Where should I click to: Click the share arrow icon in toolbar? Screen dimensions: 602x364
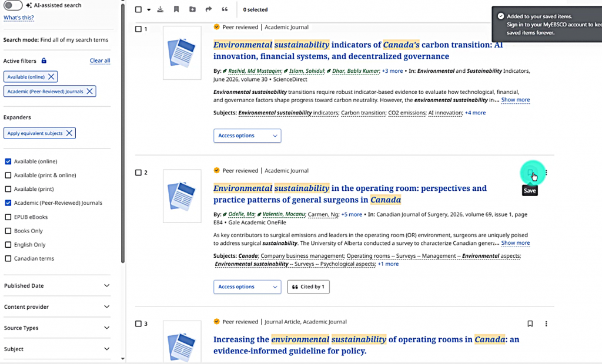tap(209, 9)
